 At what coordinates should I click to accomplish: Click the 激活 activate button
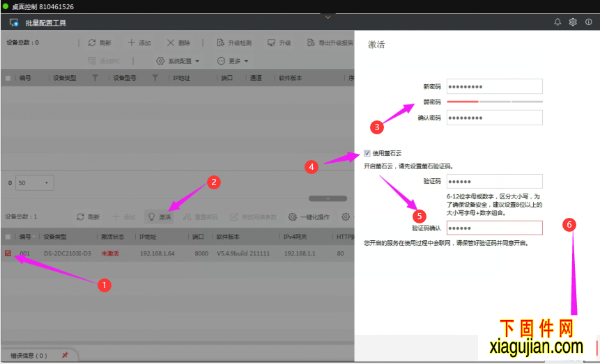point(160,217)
